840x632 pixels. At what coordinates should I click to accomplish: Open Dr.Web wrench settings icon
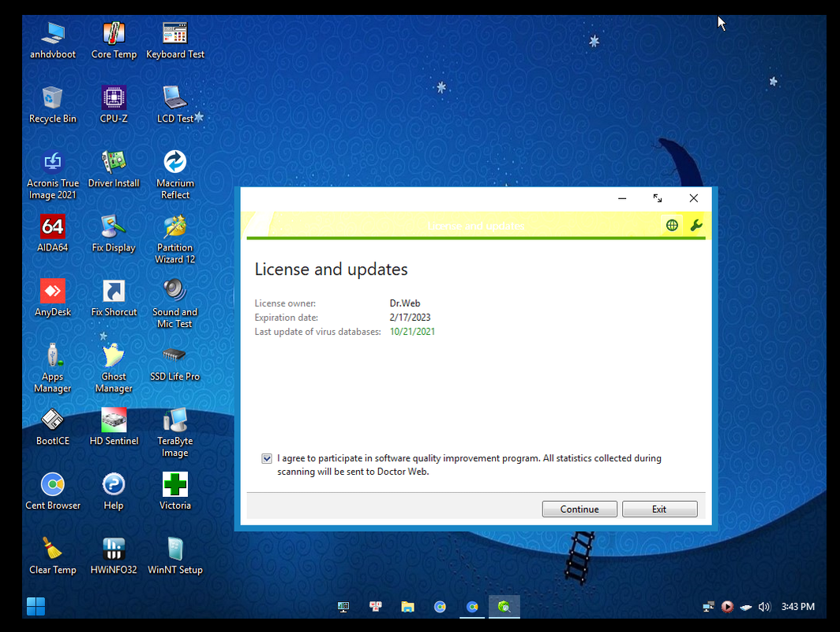coord(696,225)
